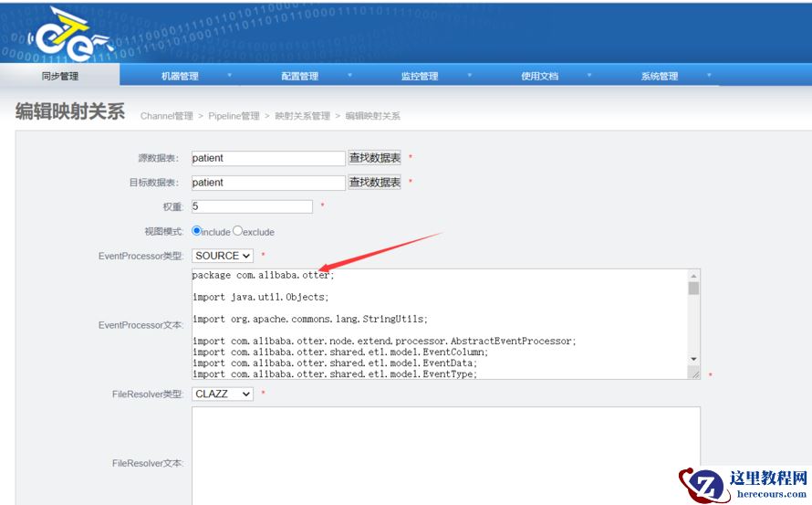Go to Channel管理 breadcrumb link
Screen dimensions: 812x505
[166, 116]
